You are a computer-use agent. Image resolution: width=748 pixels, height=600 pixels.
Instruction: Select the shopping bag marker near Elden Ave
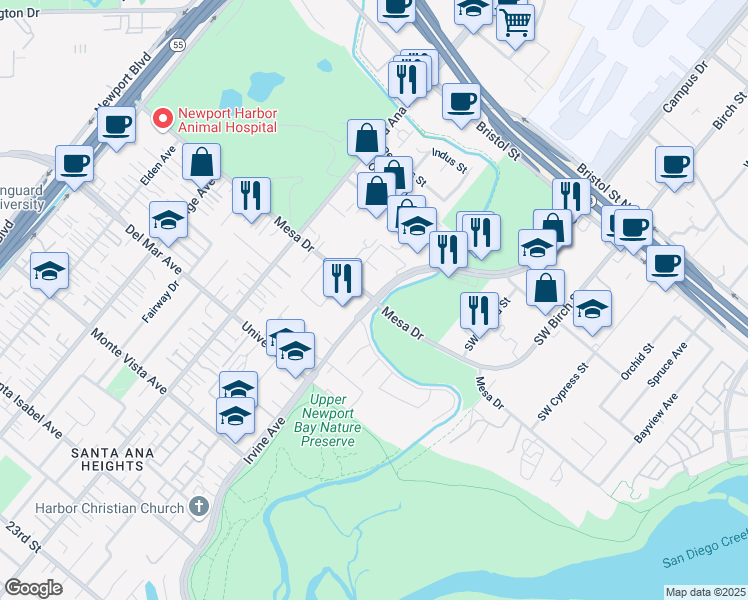point(201,164)
